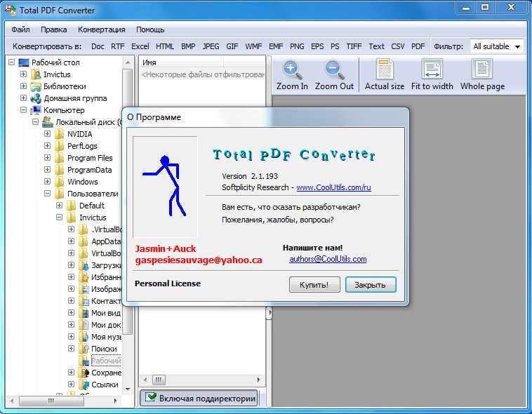Select the Рабочий folder row highlighted in tree
Image resolution: width=532 pixels, height=414 pixels.
105,361
